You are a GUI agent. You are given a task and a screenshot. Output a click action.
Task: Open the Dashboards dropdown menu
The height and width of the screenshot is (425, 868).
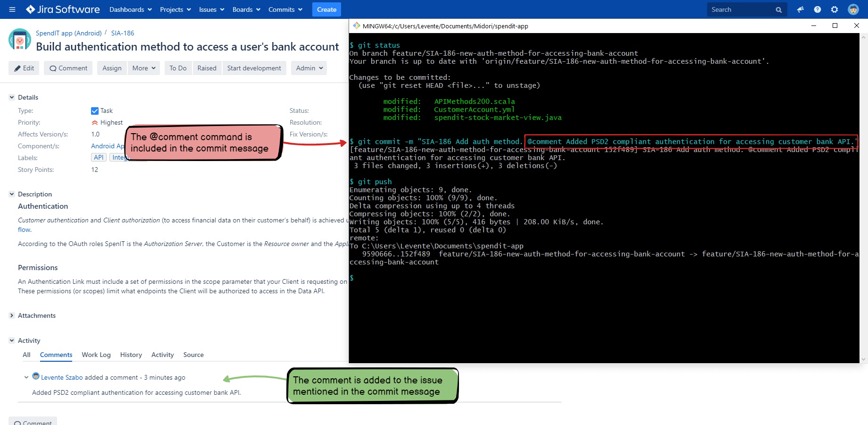click(131, 9)
